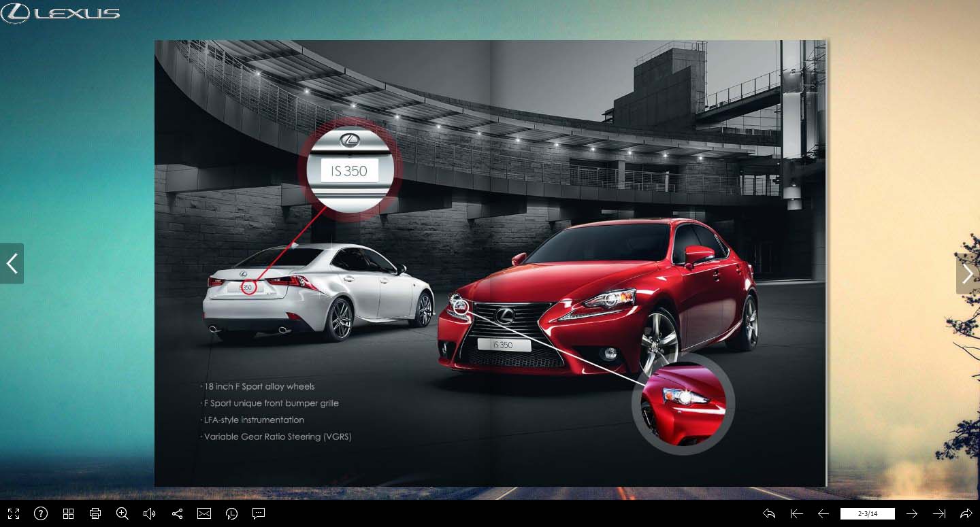Share the brochure via the share icon

177,513
